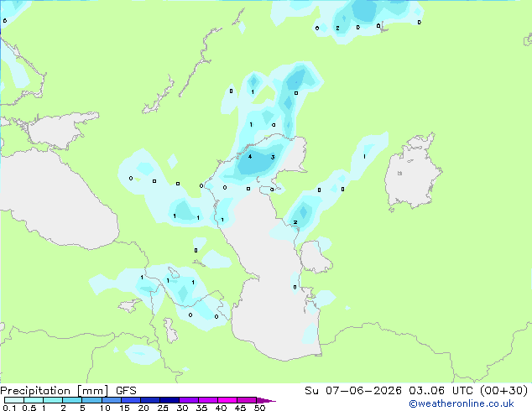This screenshot has height=411, width=532.
Task: Click the 'Su 07-06-2026' date text
Action: 353,391
